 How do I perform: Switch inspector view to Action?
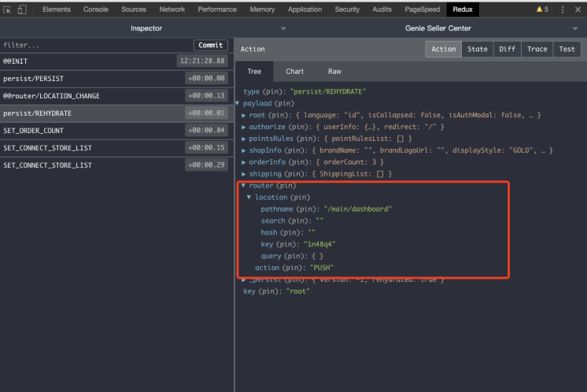[444, 49]
